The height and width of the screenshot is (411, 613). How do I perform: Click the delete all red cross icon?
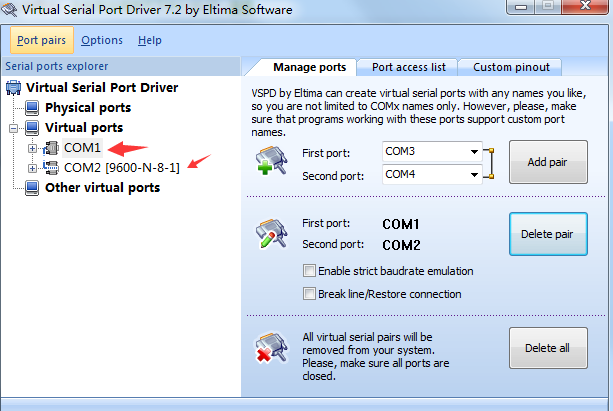coord(271,348)
